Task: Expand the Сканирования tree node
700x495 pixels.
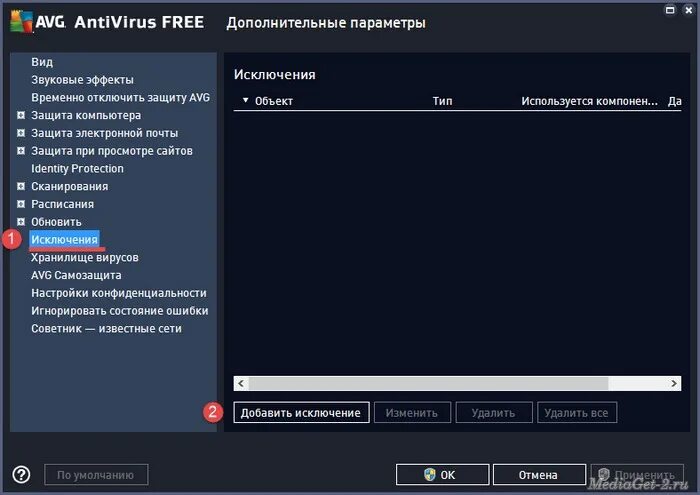Action: point(21,186)
